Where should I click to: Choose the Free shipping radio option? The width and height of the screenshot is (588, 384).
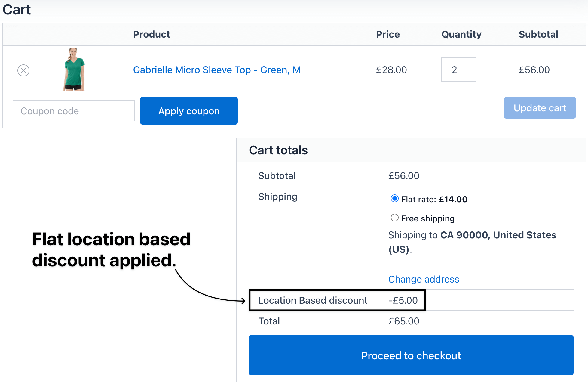coord(394,218)
